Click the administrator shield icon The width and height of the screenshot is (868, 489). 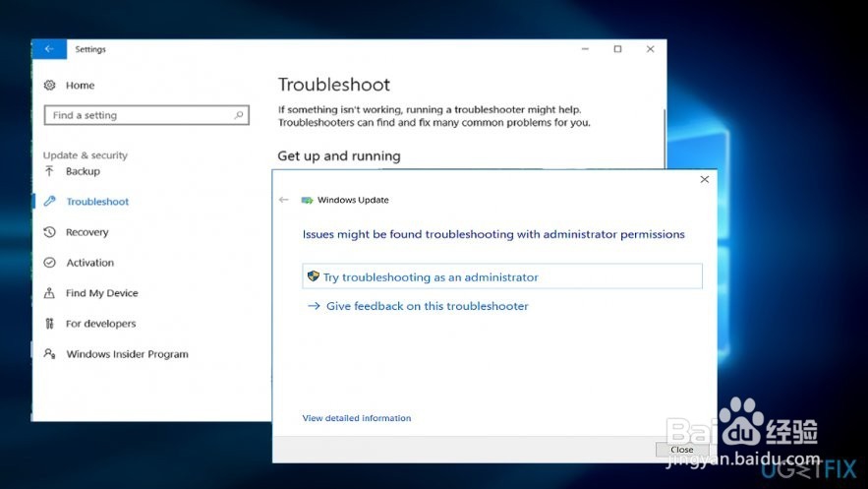tap(314, 275)
